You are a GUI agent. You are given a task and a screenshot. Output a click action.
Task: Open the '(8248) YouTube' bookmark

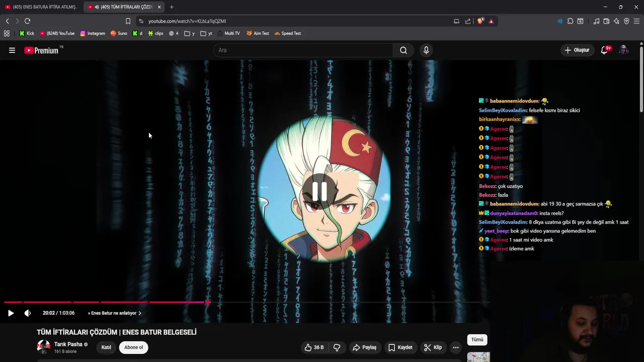coord(57,33)
